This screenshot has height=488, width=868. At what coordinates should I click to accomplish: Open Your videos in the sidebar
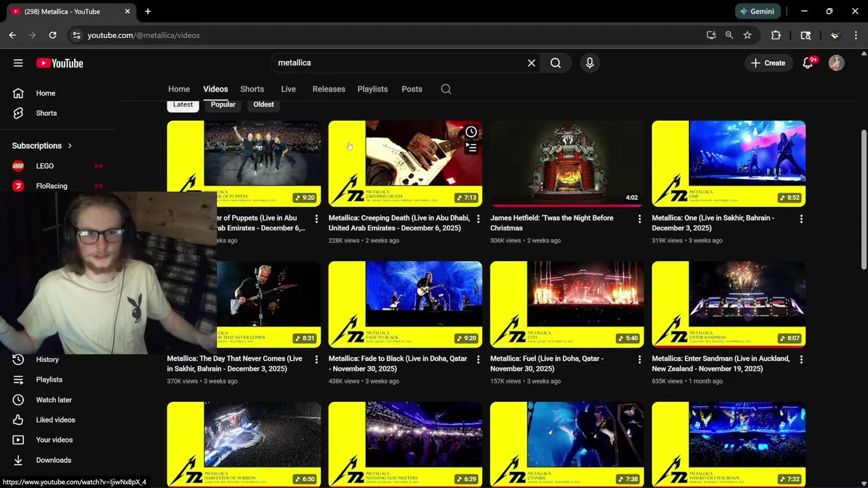click(x=54, y=440)
